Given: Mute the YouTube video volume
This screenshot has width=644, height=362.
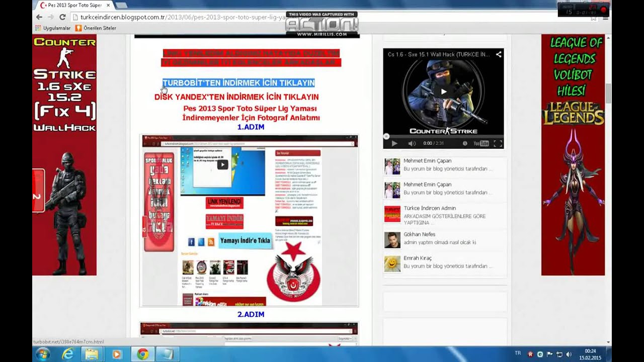Looking at the screenshot, I should click(x=412, y=143).
